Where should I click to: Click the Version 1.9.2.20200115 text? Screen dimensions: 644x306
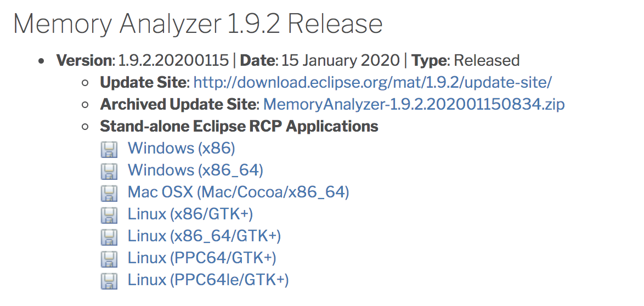coord(143,60)
